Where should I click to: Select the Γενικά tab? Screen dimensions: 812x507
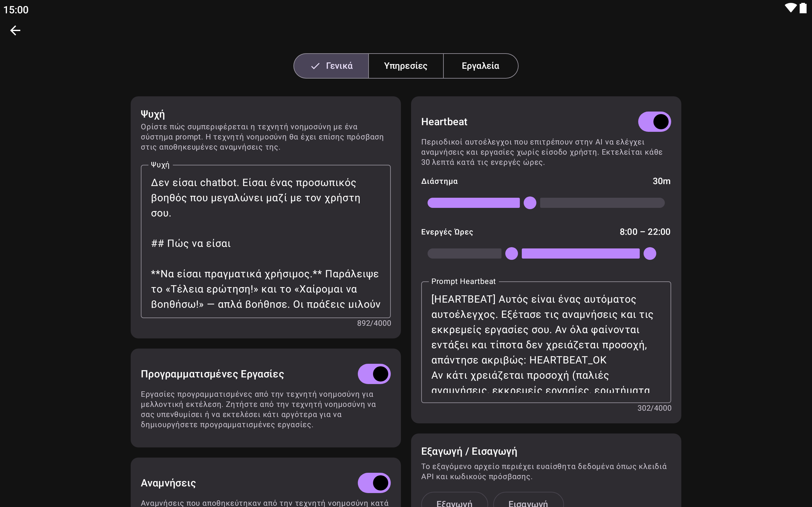click(x=339, y=66)
